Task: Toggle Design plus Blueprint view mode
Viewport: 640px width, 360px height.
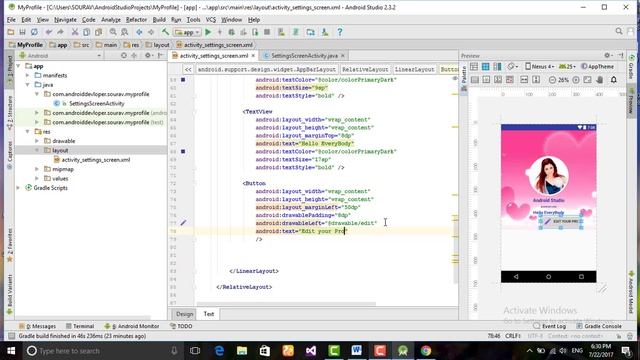Action: 498,67
